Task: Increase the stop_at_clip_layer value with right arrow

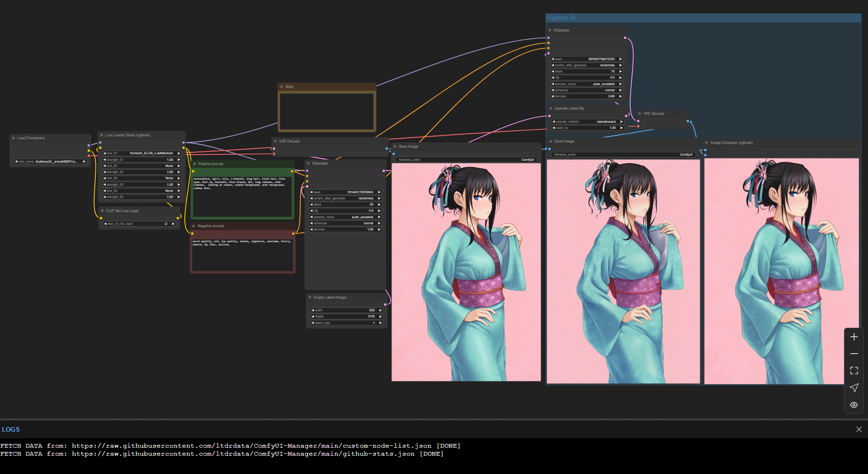Action: click(173, 224)
